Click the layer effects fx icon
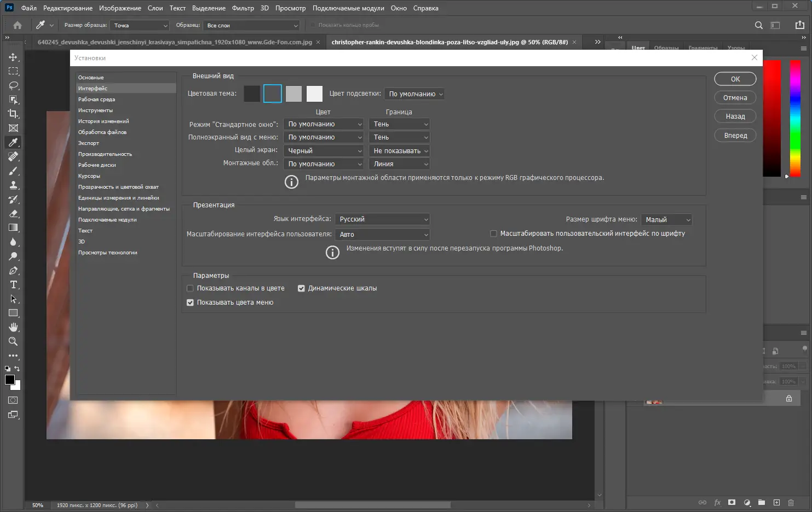Image resolution: width=812 pixels, height=512 pixels. 717,503
